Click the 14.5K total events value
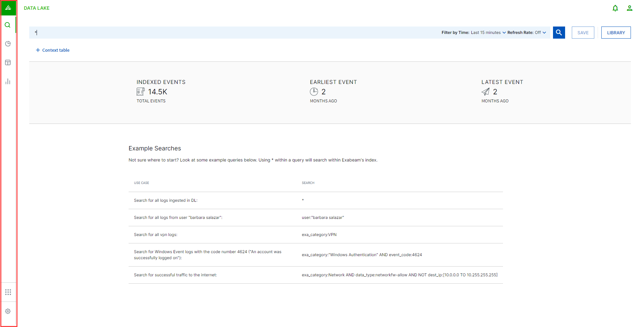 (157, 92)
